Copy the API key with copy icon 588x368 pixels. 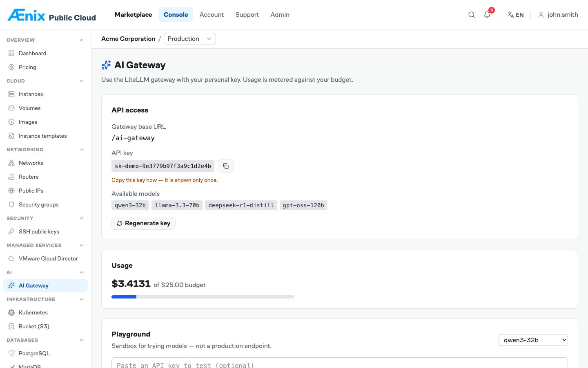pos(226,166)
